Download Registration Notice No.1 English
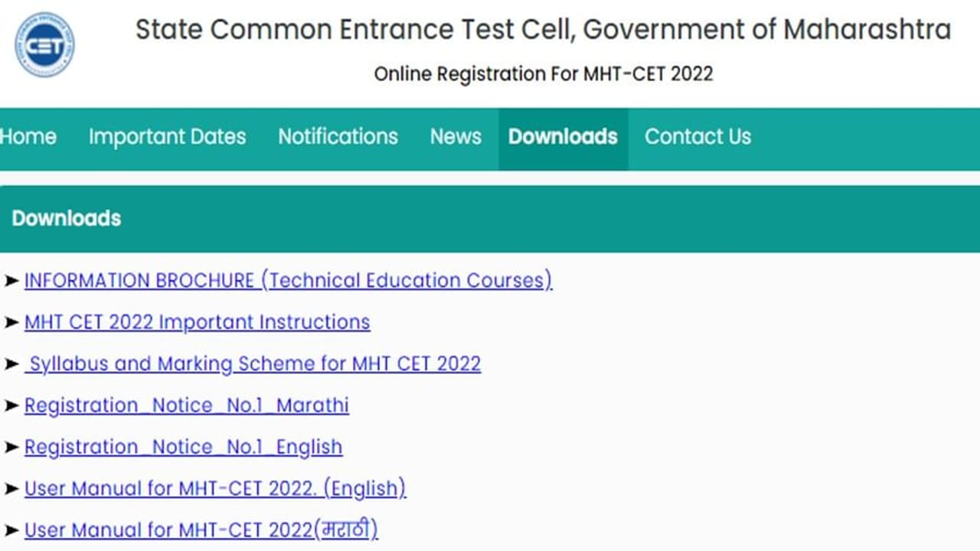 (183, 447)
